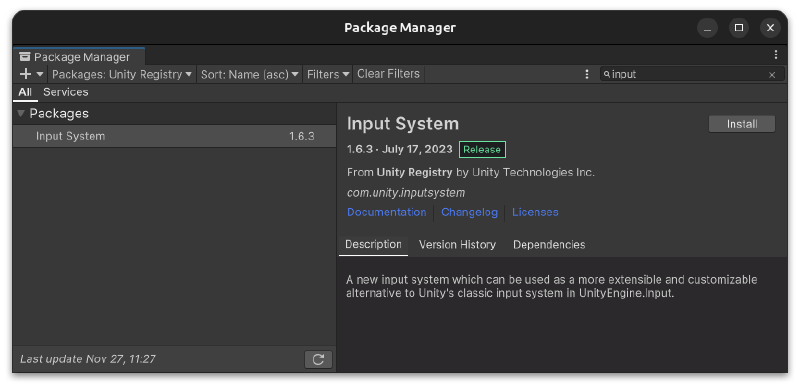This screenshot has height=388, width=800.
Task: Open the Changelog link
Action: click(x=469, y=212)
